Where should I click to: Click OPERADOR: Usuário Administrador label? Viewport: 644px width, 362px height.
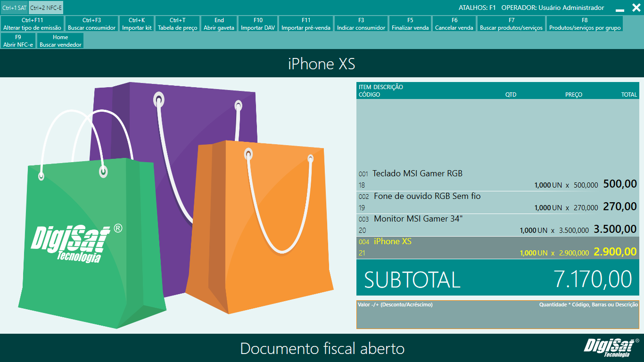click(x=553, y=8)
